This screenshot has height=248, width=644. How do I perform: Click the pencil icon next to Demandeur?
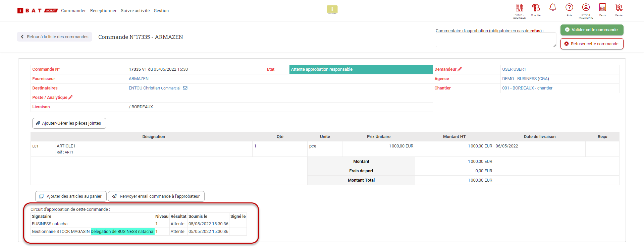tap(460, 69)
